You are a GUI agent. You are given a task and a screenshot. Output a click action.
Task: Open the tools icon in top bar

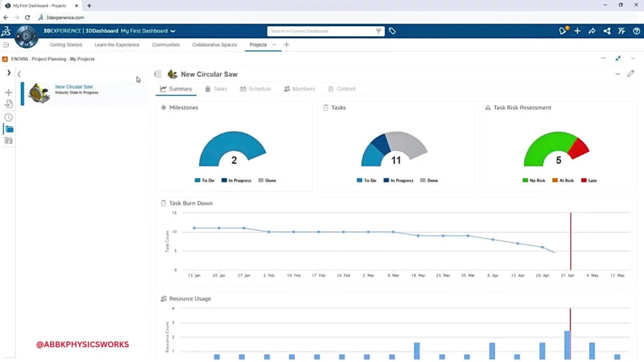[621, 32]
